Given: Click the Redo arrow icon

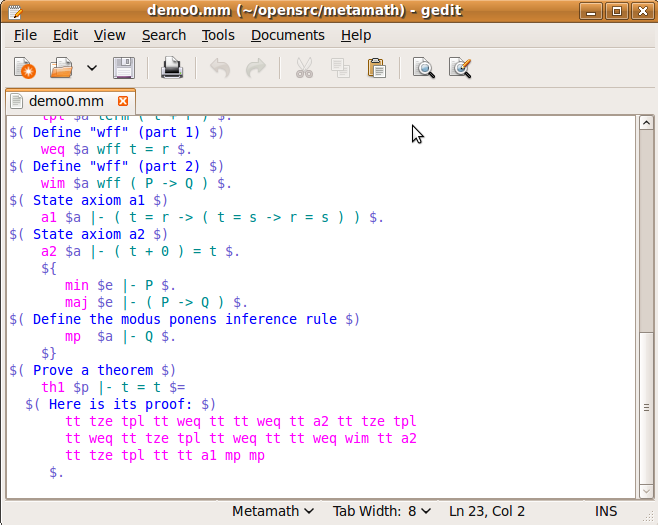Looking at the screenshot, I should point(256,68).
